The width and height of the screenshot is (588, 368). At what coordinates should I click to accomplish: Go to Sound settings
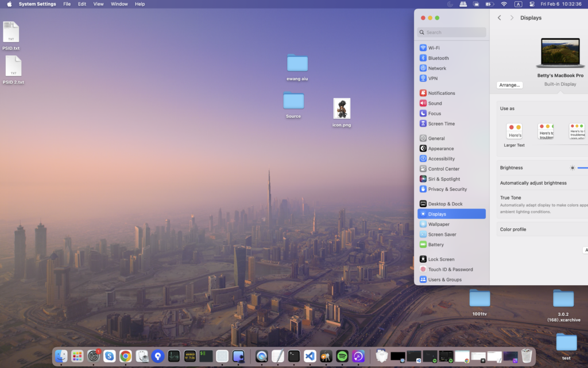(x=435, y=103)
